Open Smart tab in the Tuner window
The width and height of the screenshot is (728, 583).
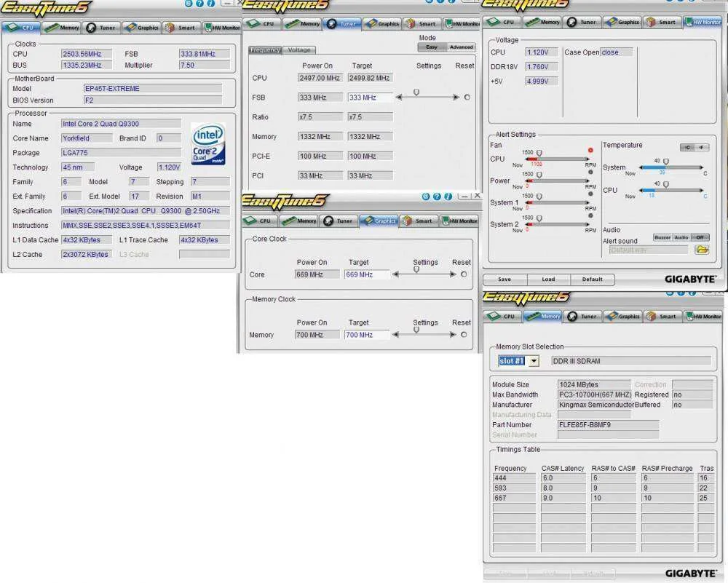(422, 23)
